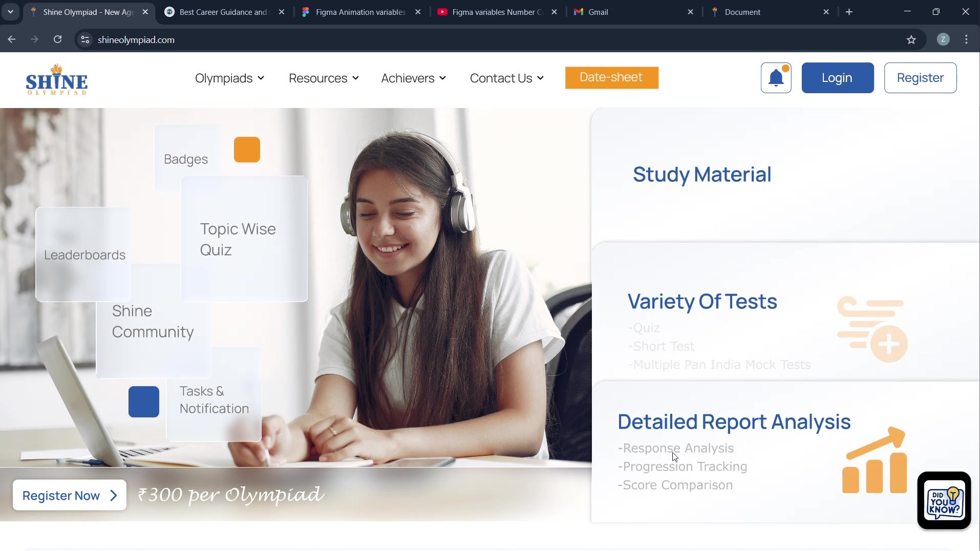Open the tab search dropdown arrow
The width and height of the screenshot is (980, 551).
(x=10, y=12)
